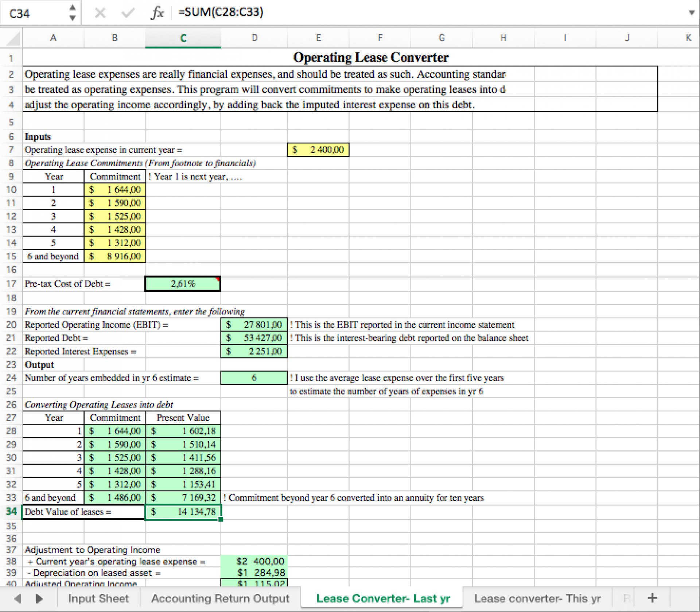The image size is (700, 612).
Task: Select row 7 header
Action: [x=11, y=150]
